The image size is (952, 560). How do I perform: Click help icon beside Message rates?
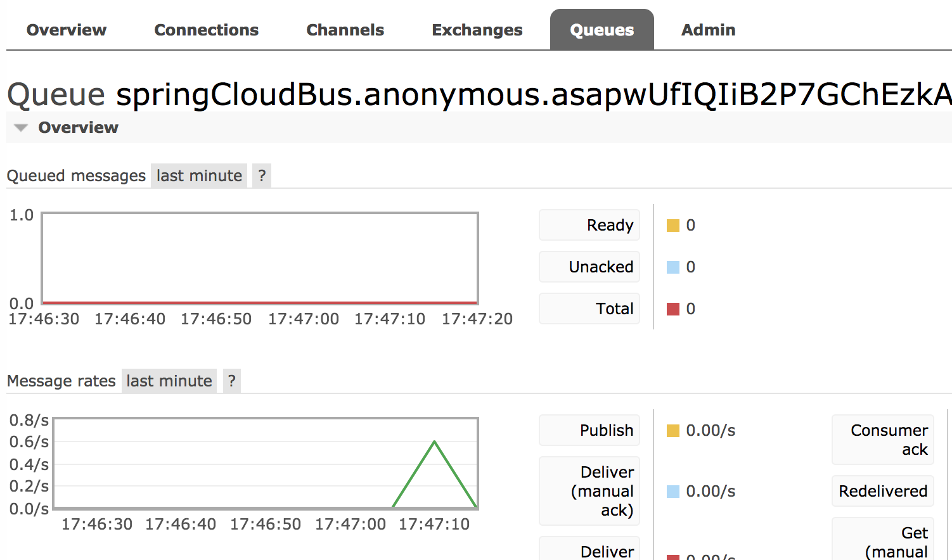[x=232, y=381]
